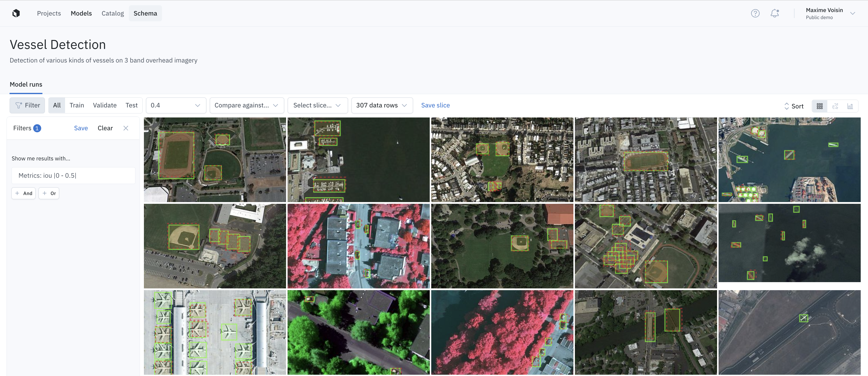Open the Catalog menu item
This screenshot has height=376, width=868.
pyautogui.click(x=113, y=13)
